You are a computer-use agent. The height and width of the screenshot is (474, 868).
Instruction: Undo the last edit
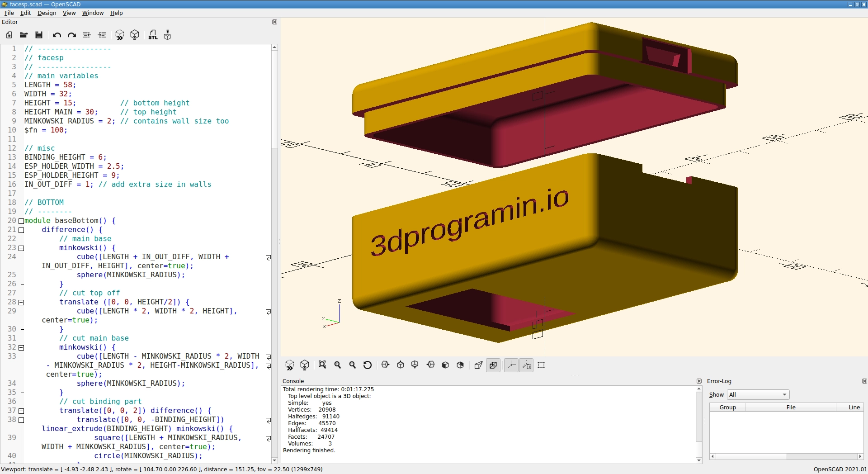pos(57,35)
